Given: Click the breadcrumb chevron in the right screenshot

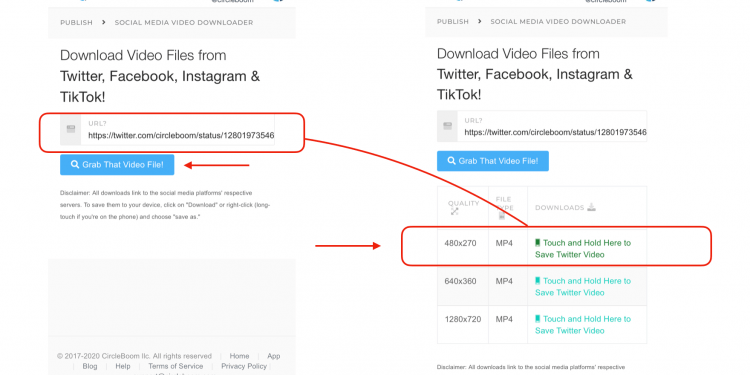Looking at the screenshot, I should coord(480,22).
